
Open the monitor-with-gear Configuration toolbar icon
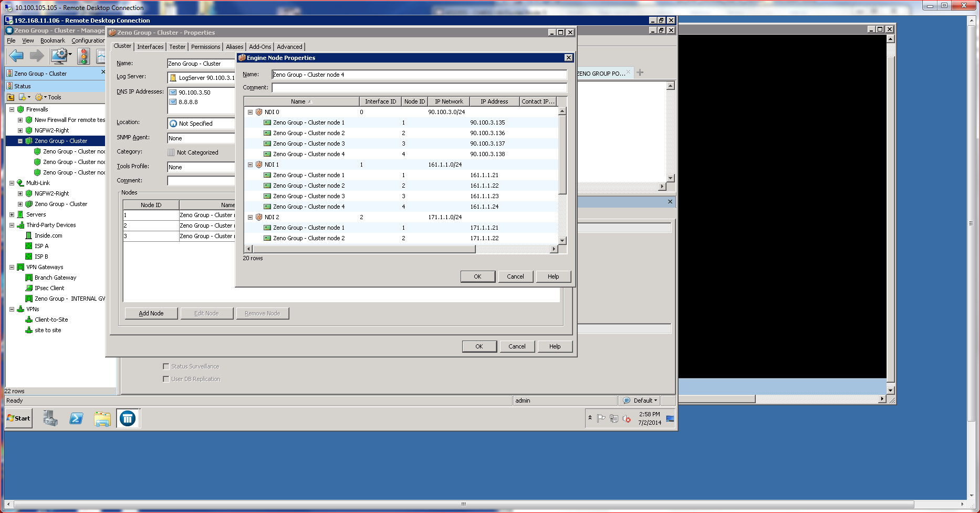coord(60,55)
